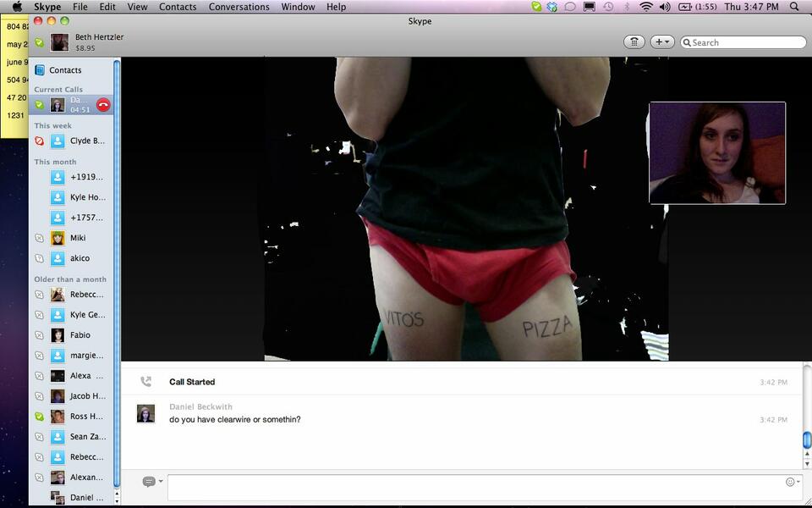
Task: Open Alexan... conversation
Action: tap(71, 478)
